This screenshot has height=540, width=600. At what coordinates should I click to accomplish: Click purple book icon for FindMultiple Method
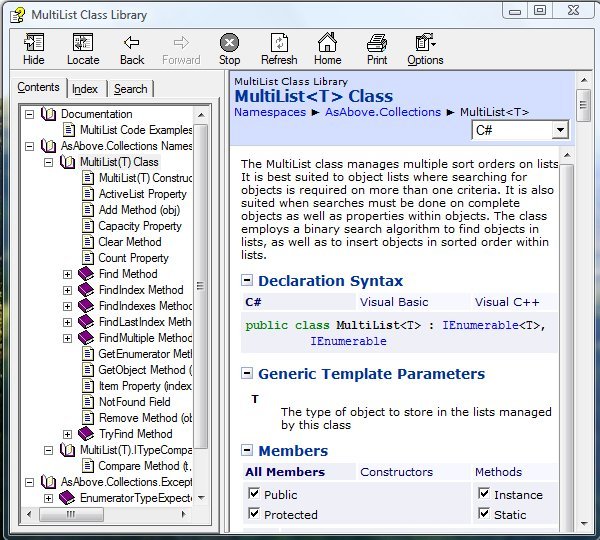pos(86,338)
